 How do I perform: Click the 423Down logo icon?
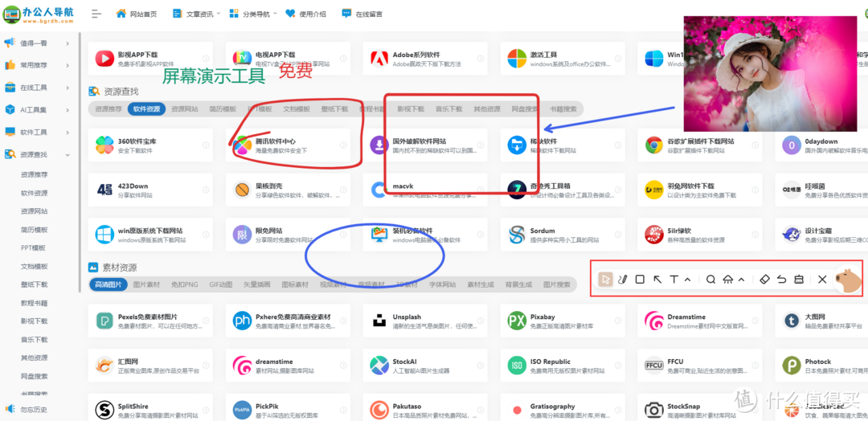click(104, 190)
